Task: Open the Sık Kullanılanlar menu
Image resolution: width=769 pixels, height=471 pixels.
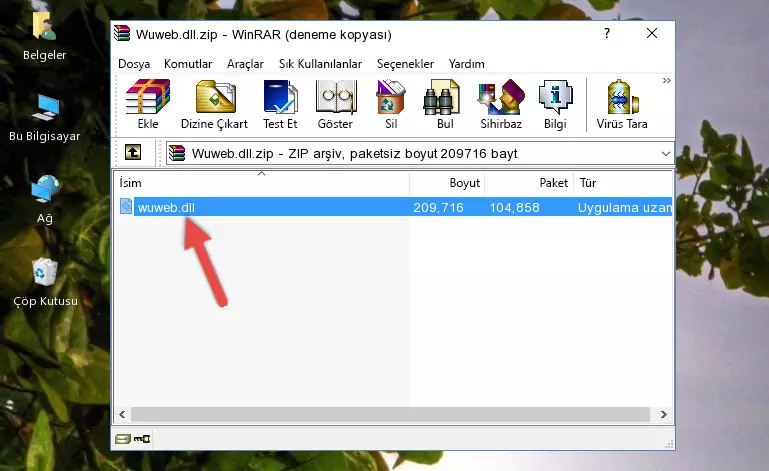Action: [x=320, y=64]
